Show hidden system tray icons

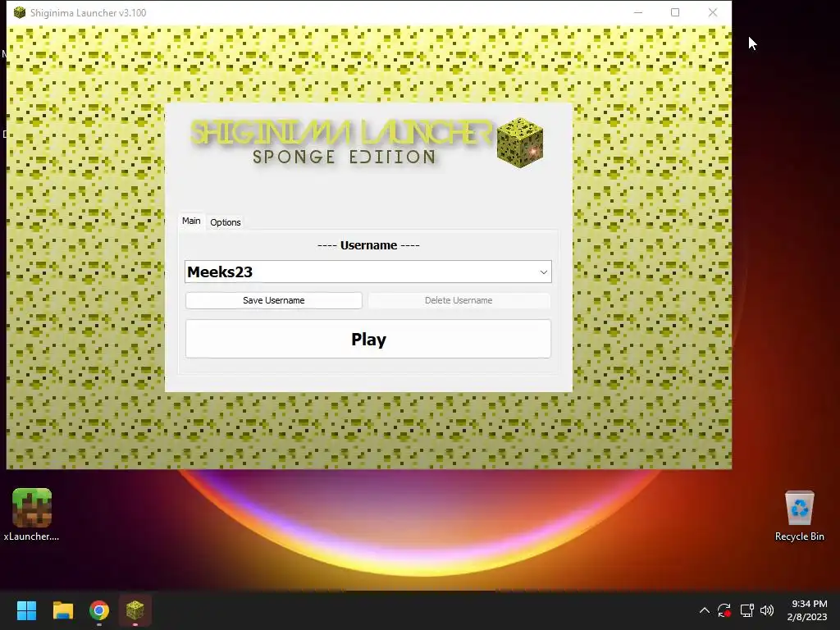tap(705, 610)
